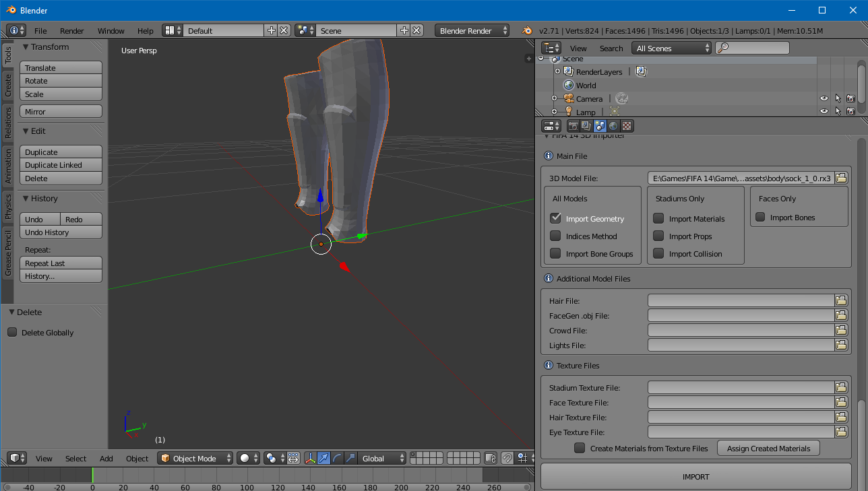This screenshot has width=868, height=491.
Task: Select the Texture properties tab icon
Action: 627,126
